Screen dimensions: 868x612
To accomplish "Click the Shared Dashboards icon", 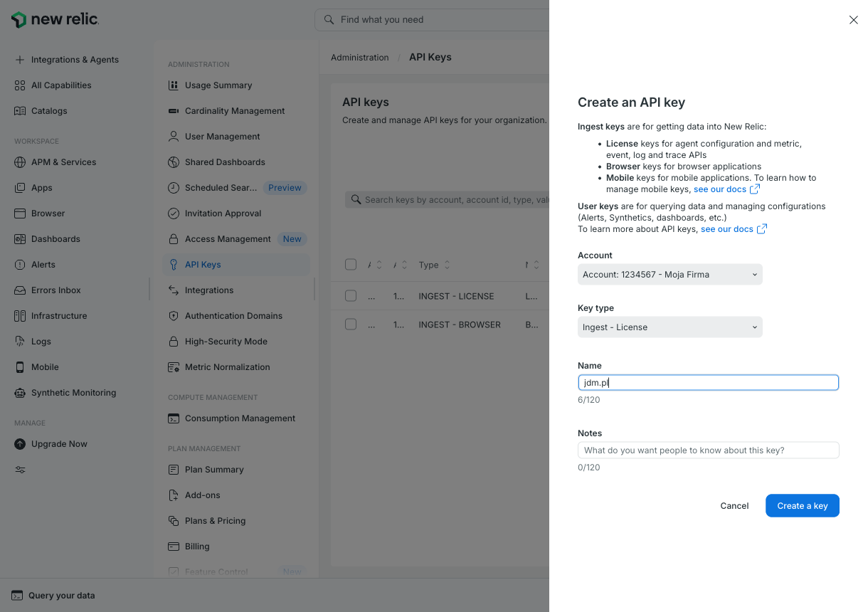I will (174, 162).
